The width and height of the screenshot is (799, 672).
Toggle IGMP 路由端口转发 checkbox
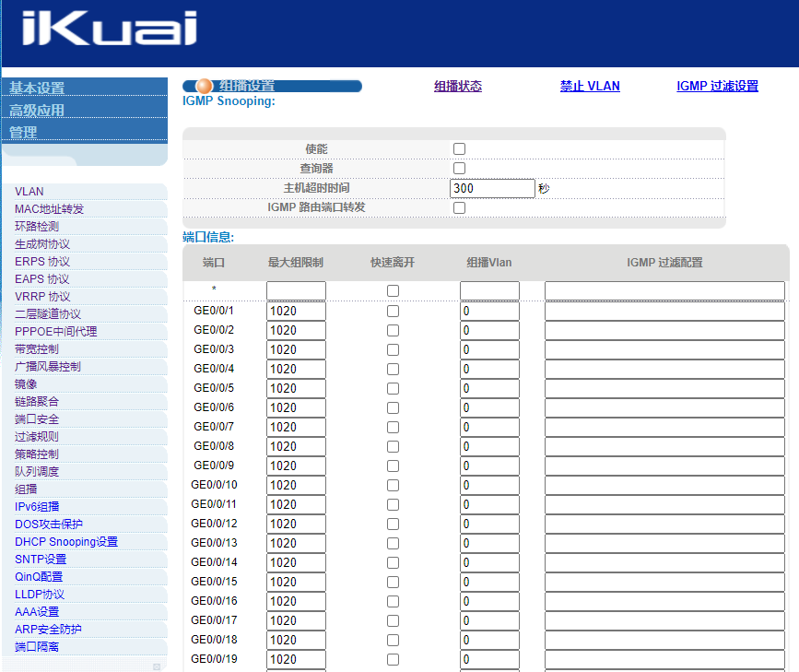coord(459,207)
